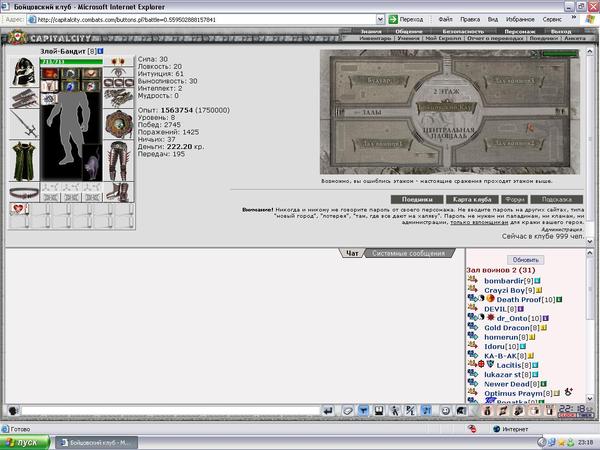Click inside the chat message input field
The height and width of the screenshot is (450, 600).
pyautogui.click(x=171, y=411)
